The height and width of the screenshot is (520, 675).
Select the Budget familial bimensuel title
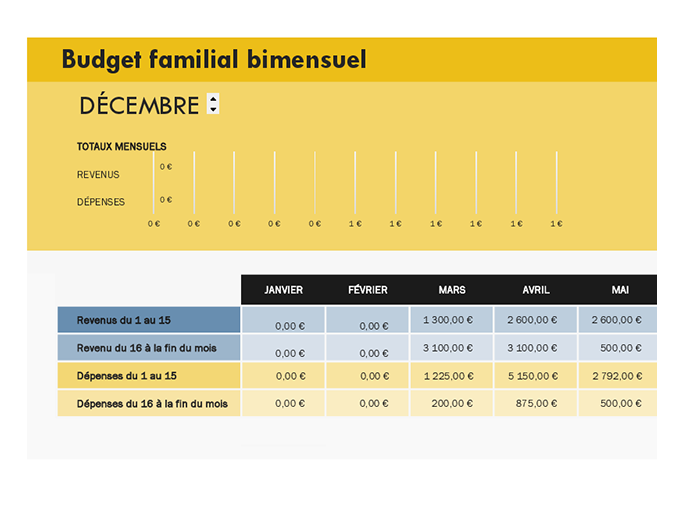[x=214, y=59]
